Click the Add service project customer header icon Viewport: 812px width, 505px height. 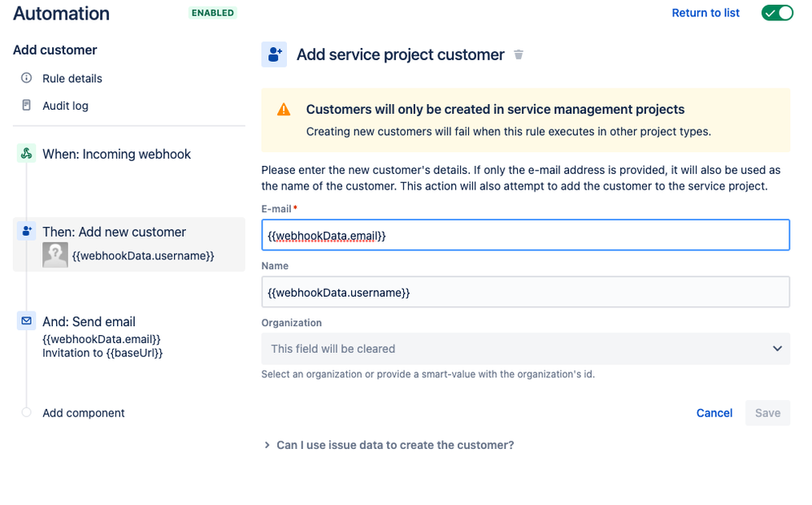(x=273, y=54)
